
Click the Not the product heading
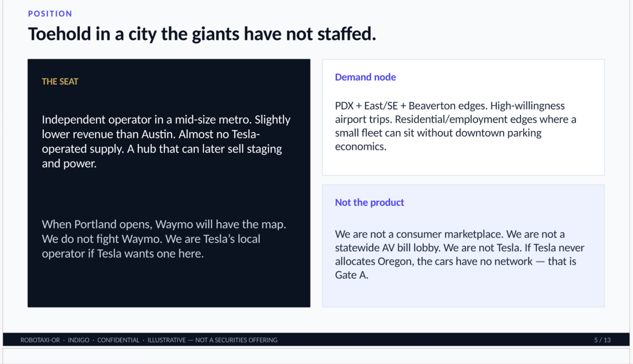pos(370,202)
